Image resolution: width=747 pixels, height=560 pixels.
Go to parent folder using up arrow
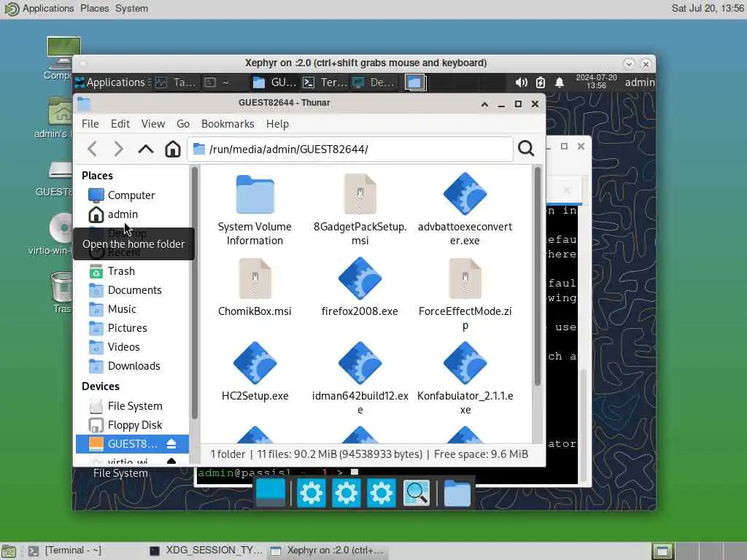pyautogui.click(x=146, y=149)
